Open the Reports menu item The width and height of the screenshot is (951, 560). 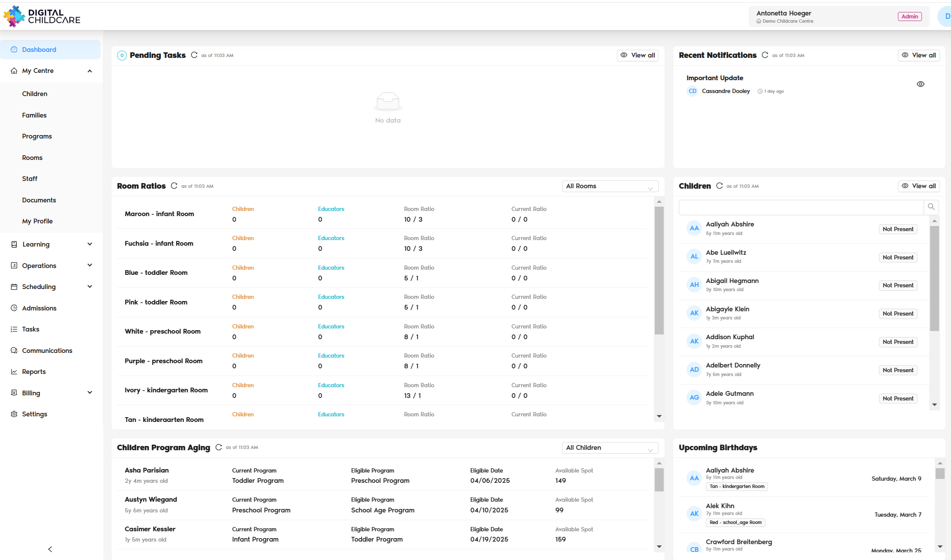34,372
